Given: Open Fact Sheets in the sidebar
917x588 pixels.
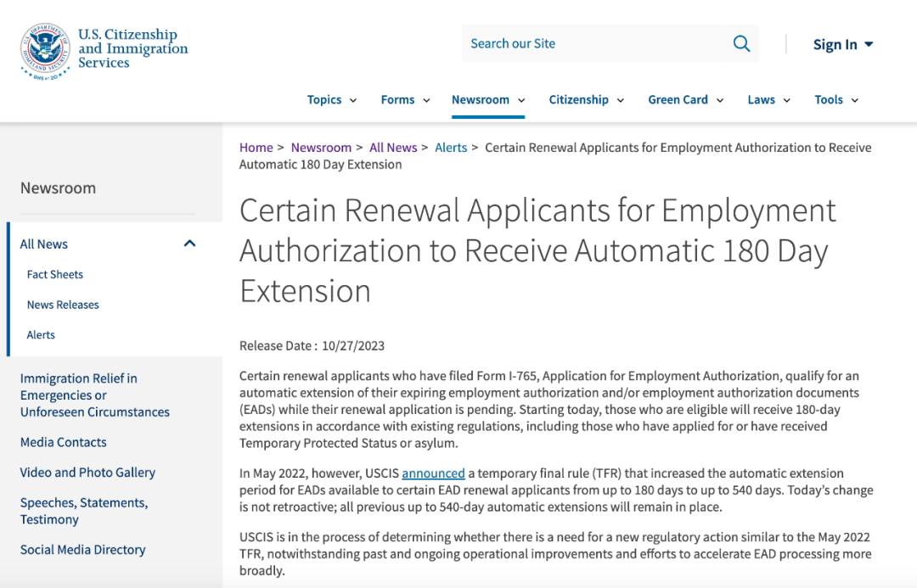Looking at the screenshot, I should point(55,275).
